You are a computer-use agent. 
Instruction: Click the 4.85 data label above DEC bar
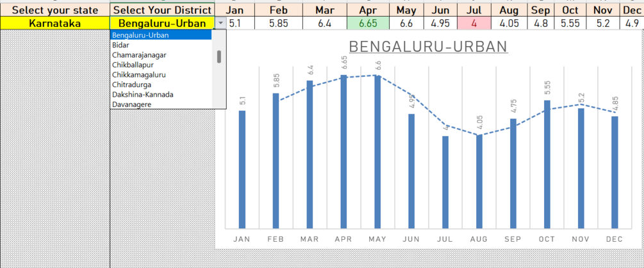[615, 105]
